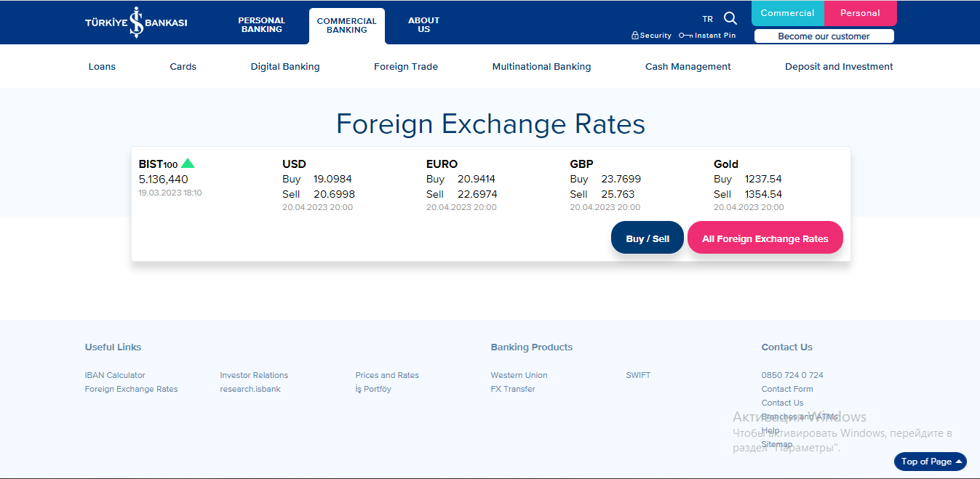Select the pink Personal toggle button
The height and width of the screenshot is (479, 980).
(x=860, y=13)
